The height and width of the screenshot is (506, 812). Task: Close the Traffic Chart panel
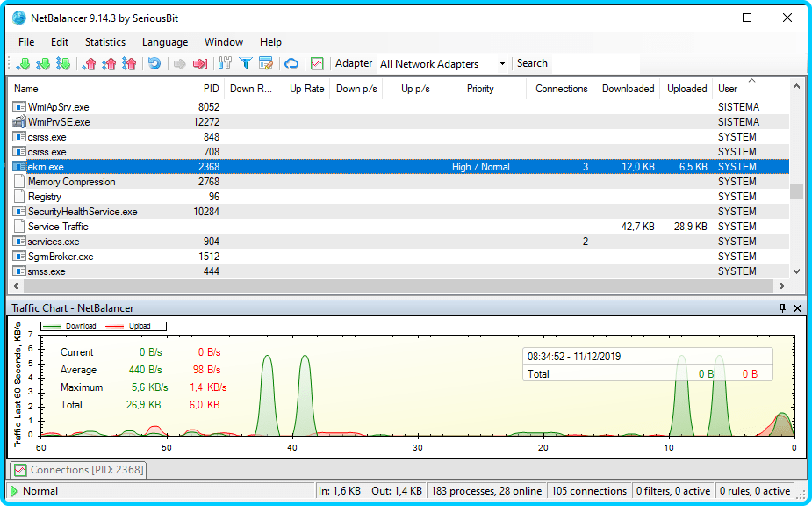(x=797, y=308)
